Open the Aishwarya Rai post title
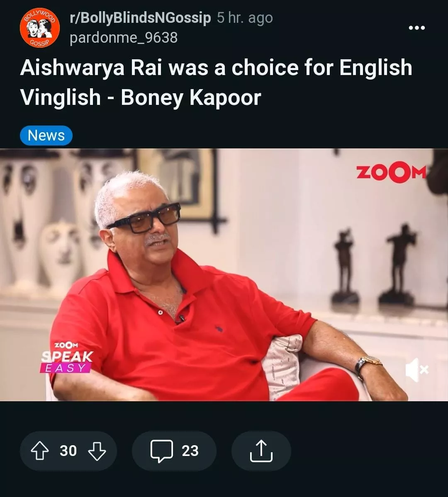The width and height of the screenshot is (448, 497). [x=216, y=82]
